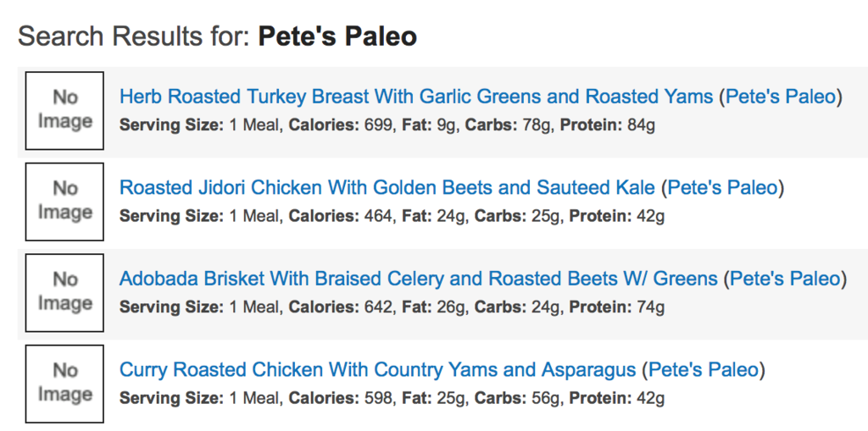868x431 pixels.
Task: Click the 464 calories nutrition line
Action: point(392,216)
